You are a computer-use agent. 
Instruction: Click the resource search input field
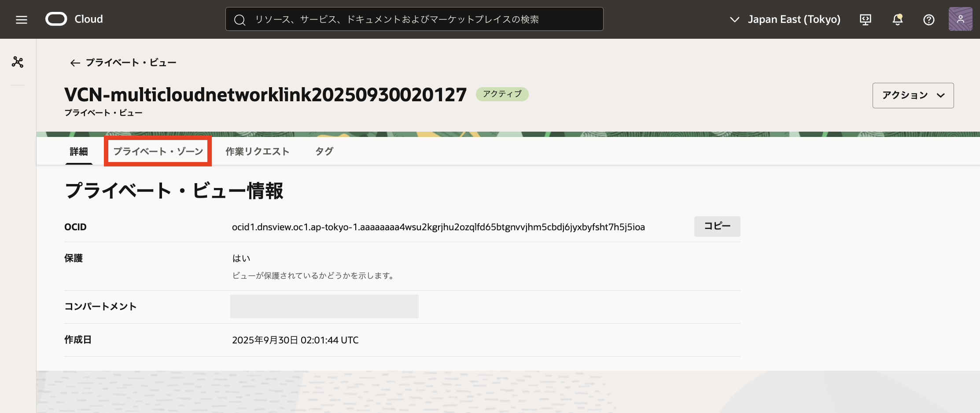414,19
